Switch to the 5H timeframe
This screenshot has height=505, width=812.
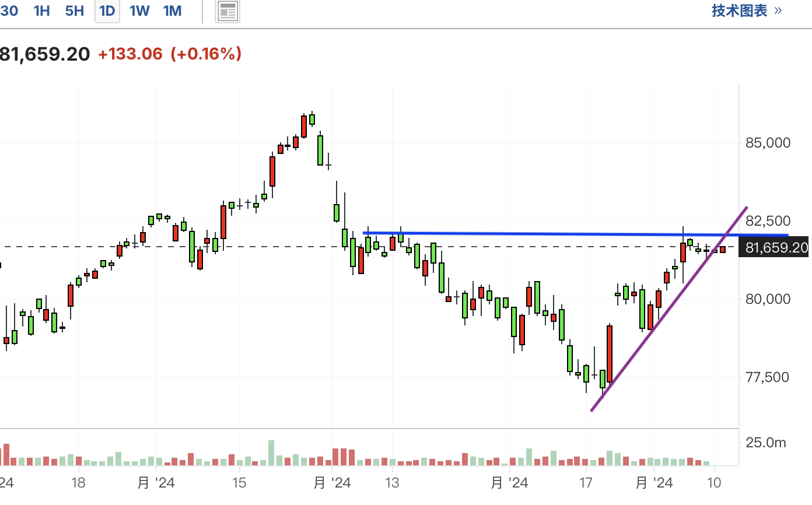click(x=75, y=10)
